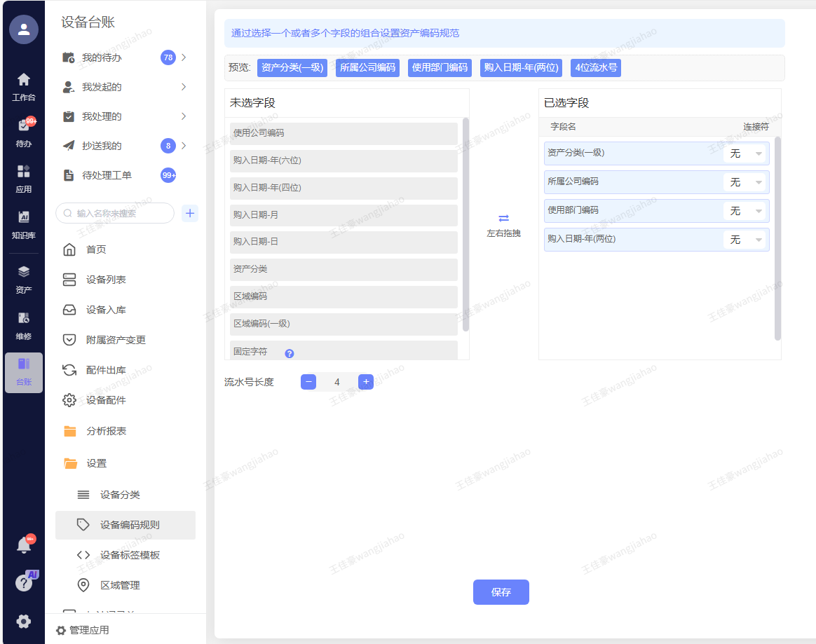Increase 流水号长度 with plus button
This screenshot has height=644, width=816.
pyautogui.click(x=365, y=382)
